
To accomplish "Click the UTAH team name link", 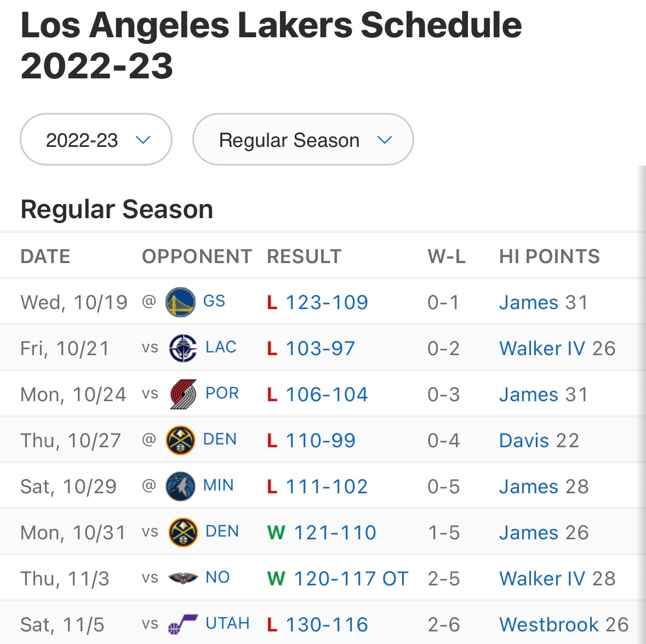I will pos(227,623).
